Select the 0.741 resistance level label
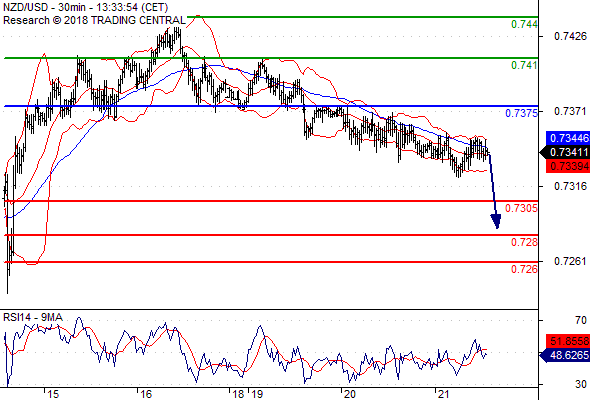This screenshot has width=590, height=400. (524, 65)
